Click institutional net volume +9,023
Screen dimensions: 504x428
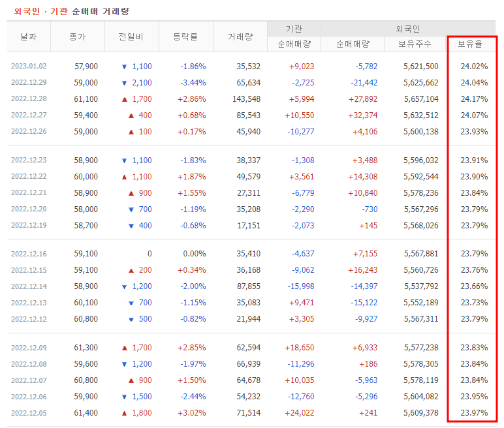coord(302,66)
